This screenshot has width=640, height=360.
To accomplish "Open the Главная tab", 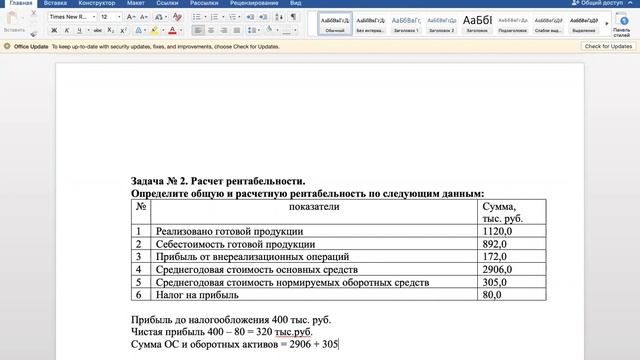I will pos(21,3).
